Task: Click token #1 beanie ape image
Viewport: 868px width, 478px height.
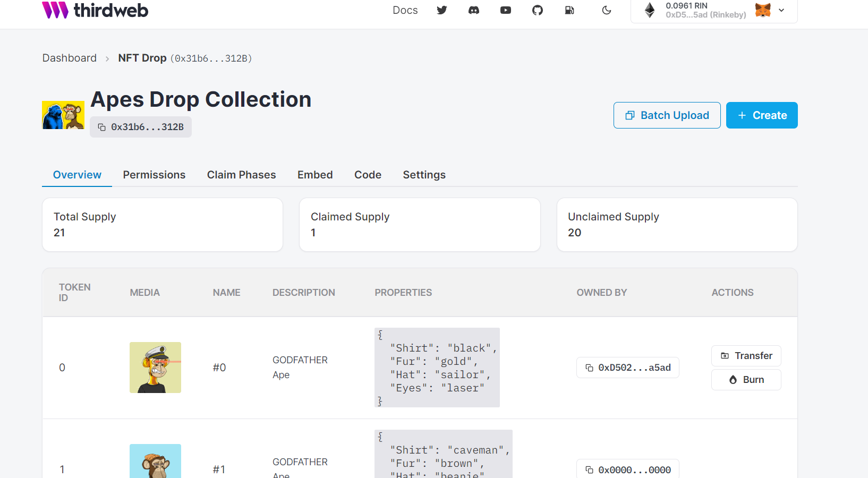Action: pos(155,461)
